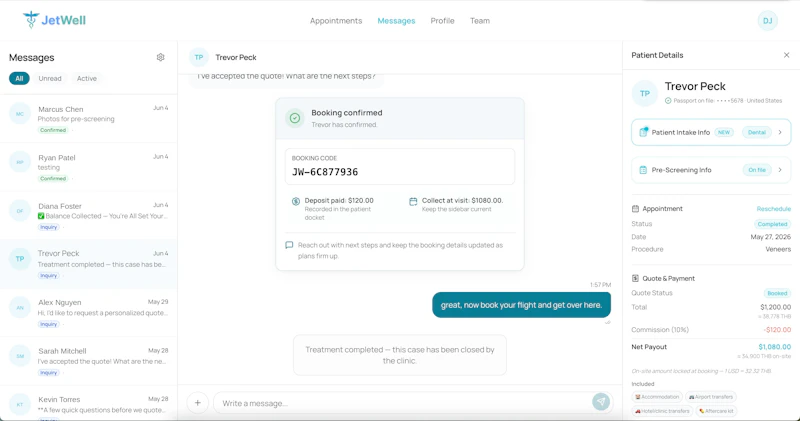
Task: Open Diana Foster conversation
Action: (x=89, y=215)
